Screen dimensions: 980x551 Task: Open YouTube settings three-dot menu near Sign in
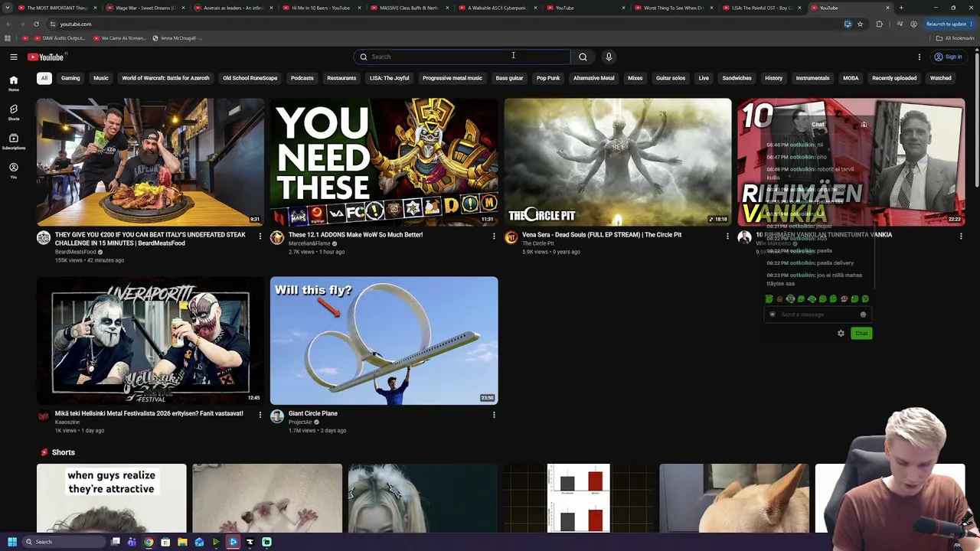920,57
